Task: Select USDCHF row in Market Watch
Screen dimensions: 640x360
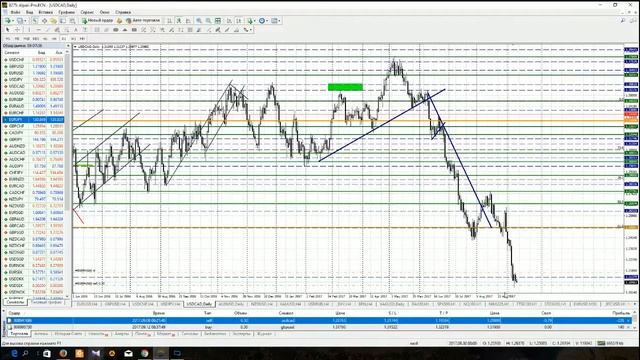Action: [x=34, y=60]
